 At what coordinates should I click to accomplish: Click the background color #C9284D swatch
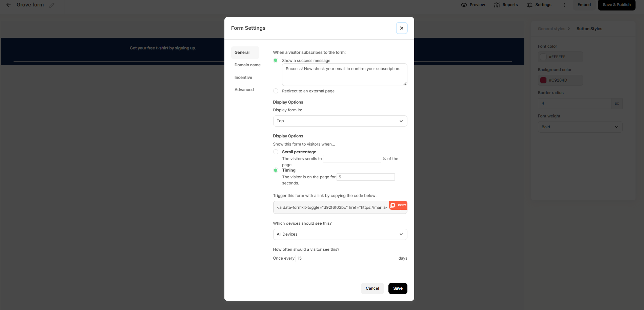coord(543,80)
